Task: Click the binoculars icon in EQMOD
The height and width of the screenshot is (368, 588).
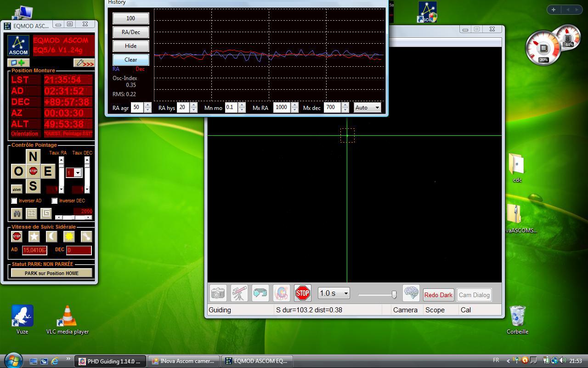Action: click(17, 213)
